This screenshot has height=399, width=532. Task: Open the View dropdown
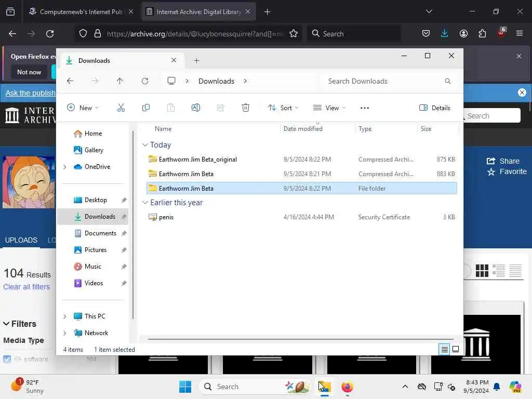[x=329, y=108]
